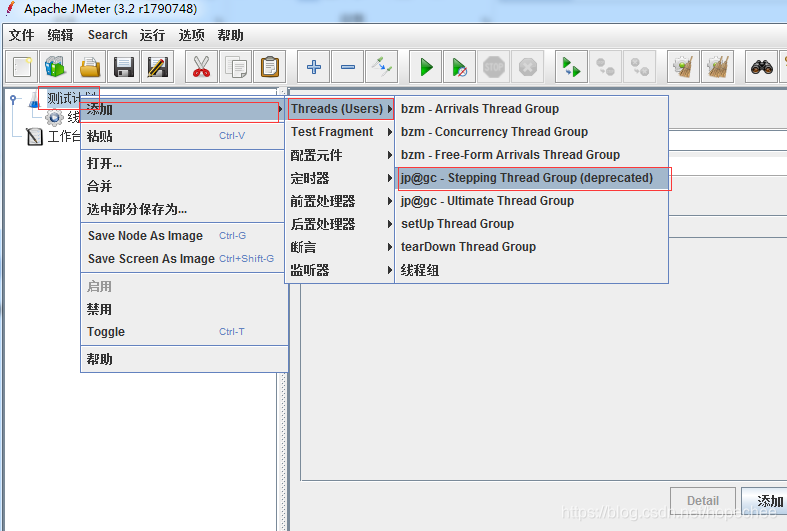Expand the Test Fragment submenu
The height and width of the screenshot is (531, 787).
click(340, 132)
